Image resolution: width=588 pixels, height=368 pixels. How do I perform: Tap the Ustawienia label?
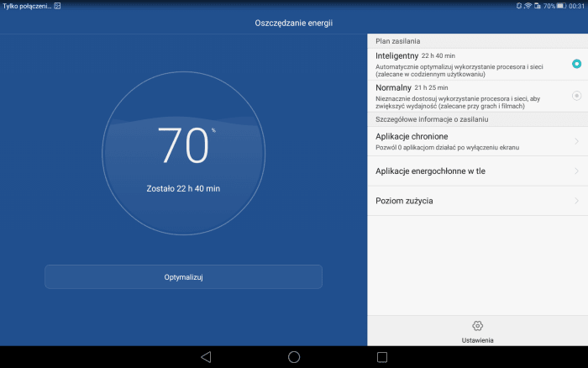(x=477, y=340)
